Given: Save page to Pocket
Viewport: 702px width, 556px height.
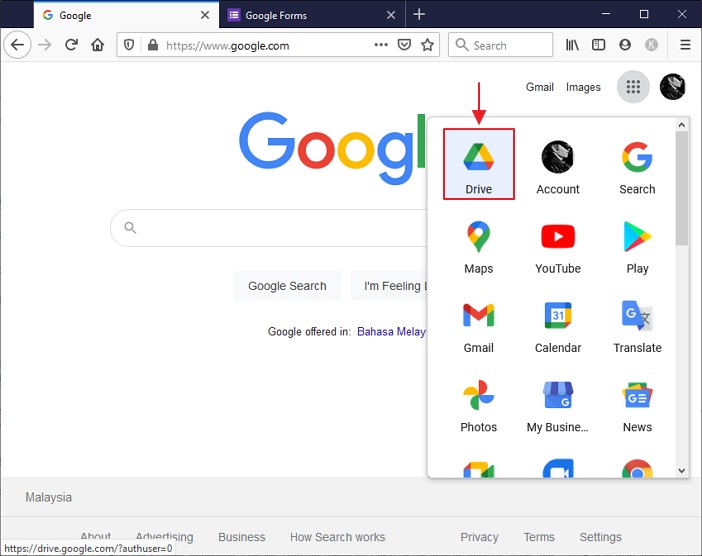Looking at the screenshot, I should click(404, 45).
